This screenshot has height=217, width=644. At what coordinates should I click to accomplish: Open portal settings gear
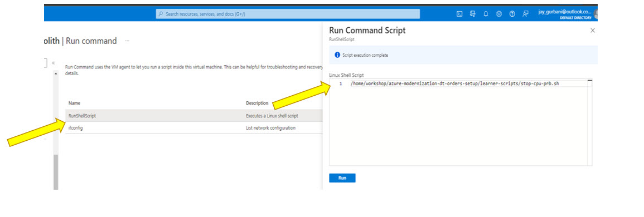[499, 13]
